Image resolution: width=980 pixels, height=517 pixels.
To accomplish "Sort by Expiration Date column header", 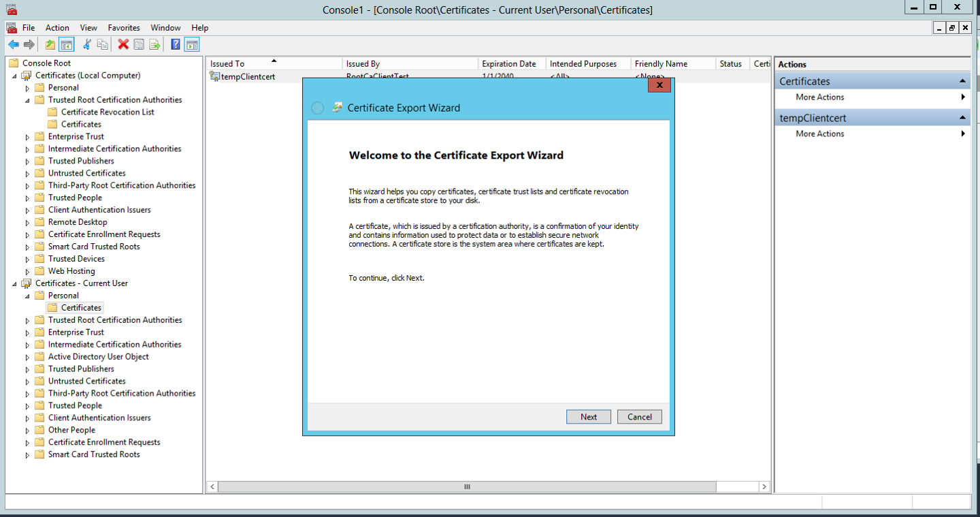I will (509, 64).
